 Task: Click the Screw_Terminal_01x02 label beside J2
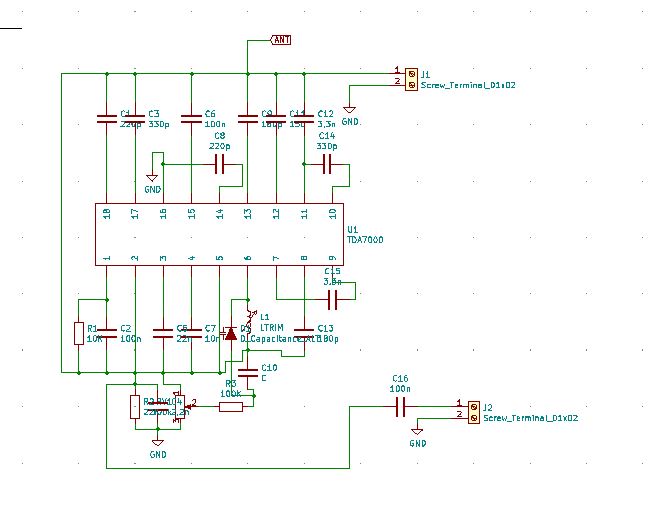click(x=530, y=418)
